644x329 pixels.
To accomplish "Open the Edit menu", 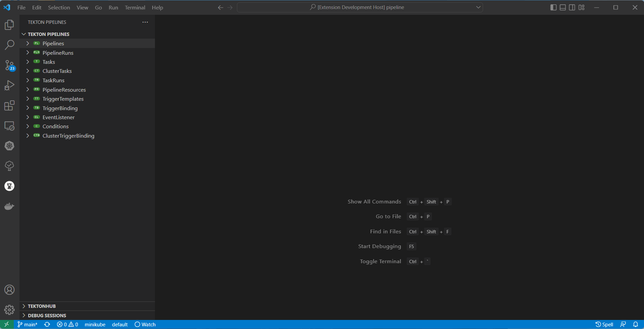I will 37,7.
